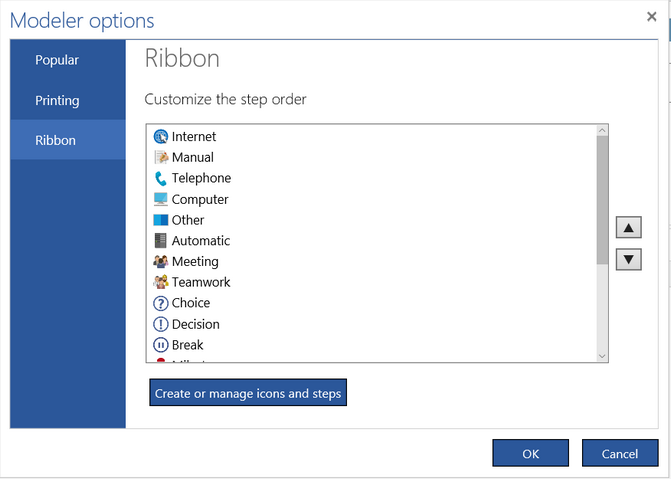Image resolution: width=671 pixels, height=479 pixels.
Task: Click the Teamwork step icon
Action: pyautogui.click(x=161, y=282)
